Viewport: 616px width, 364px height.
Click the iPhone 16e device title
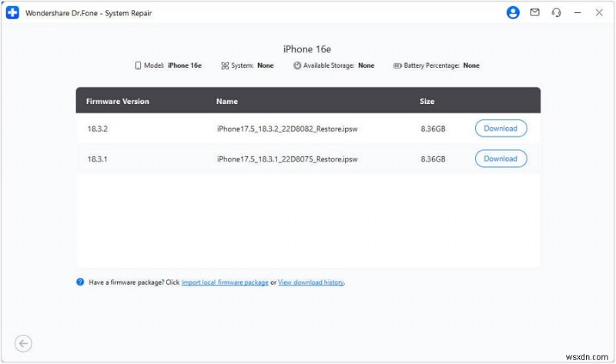coord(307,49)
